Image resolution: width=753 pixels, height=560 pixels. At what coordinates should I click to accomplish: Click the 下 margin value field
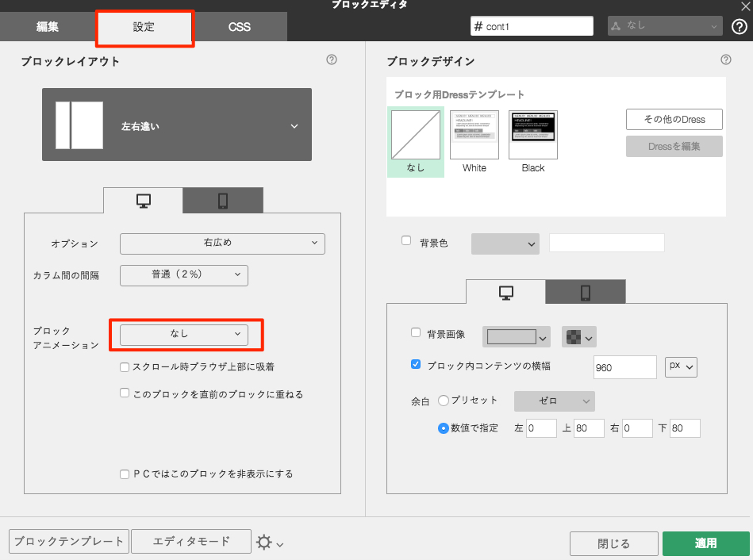point(686,428)
